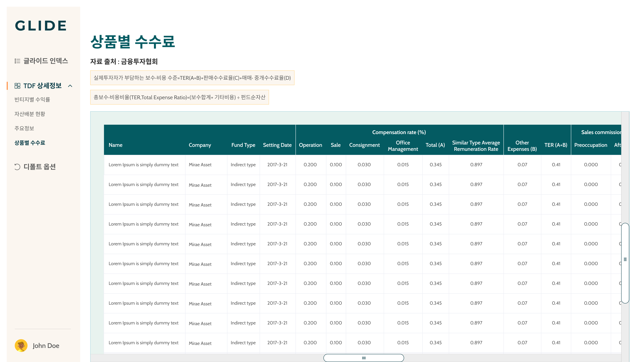Click the Sales commission group header
This screenshot has width=644, height=362.
[x=601, y=132]
